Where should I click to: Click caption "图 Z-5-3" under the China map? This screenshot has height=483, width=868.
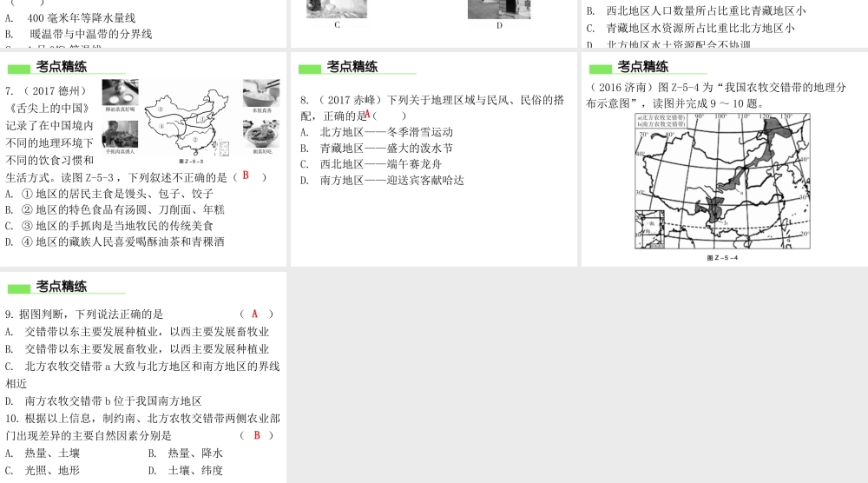click(192, 162)
